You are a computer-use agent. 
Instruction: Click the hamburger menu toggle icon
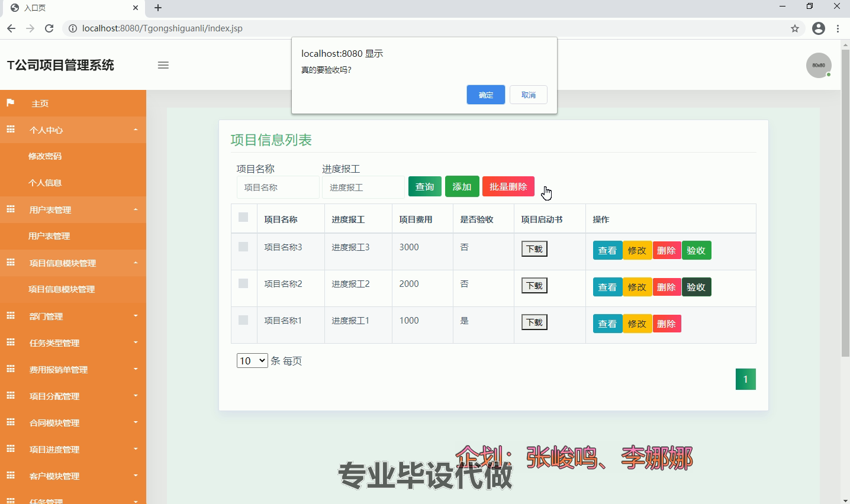[163, 65]
